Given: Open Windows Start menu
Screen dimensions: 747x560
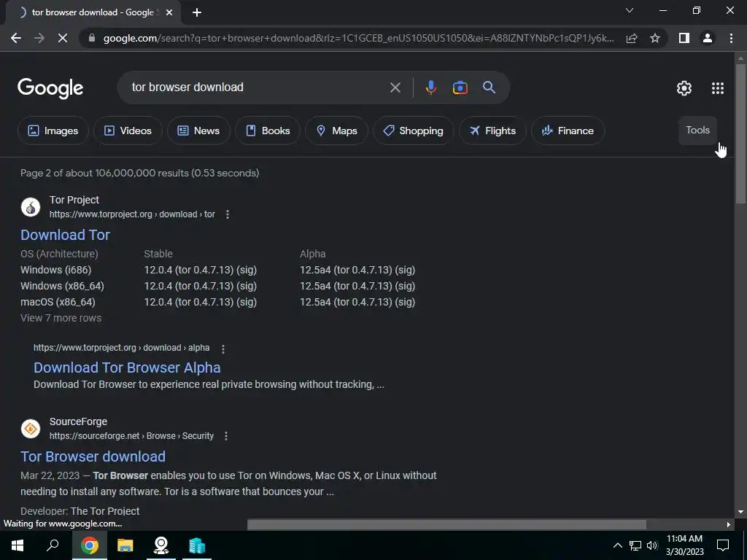Looking at the screenshot, I should point(18,545).
